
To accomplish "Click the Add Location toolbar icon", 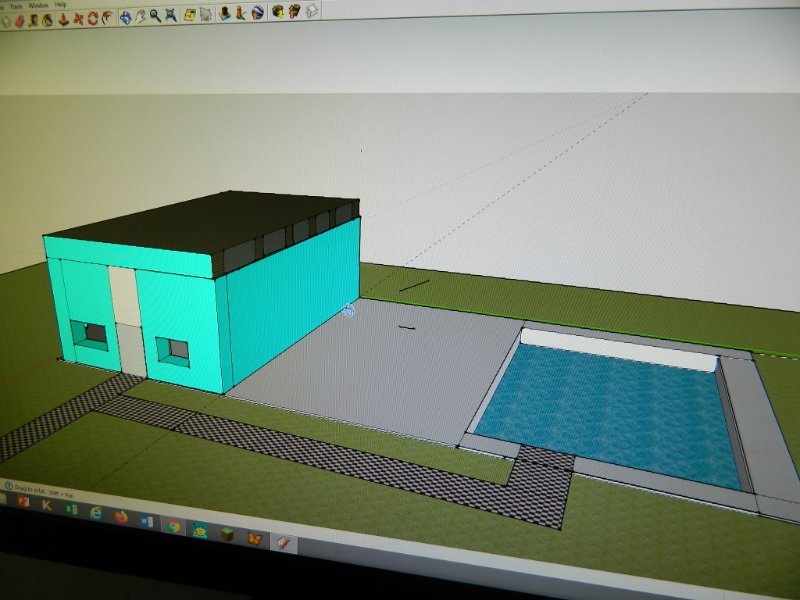I will coord(188,16).
